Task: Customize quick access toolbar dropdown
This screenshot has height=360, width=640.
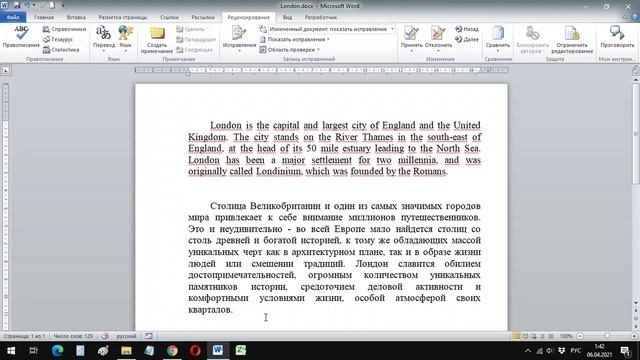Action: point(62,5)
